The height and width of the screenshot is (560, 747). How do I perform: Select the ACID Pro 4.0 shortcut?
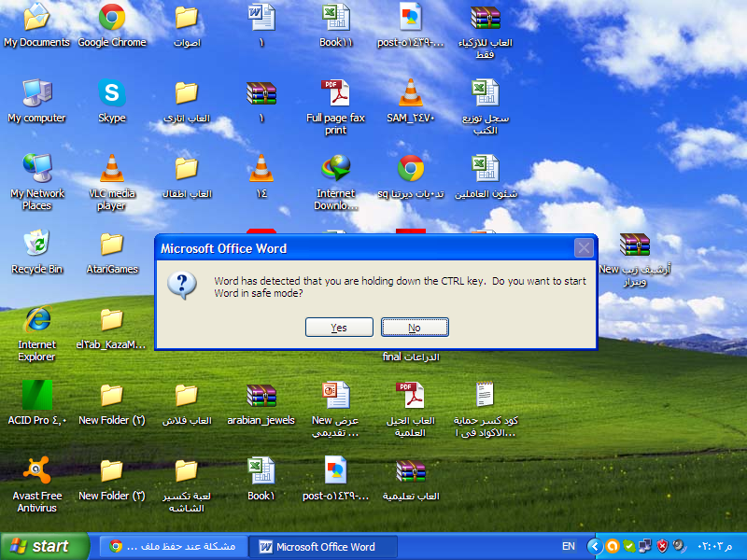pyautogui.click(x=36, y=403)
